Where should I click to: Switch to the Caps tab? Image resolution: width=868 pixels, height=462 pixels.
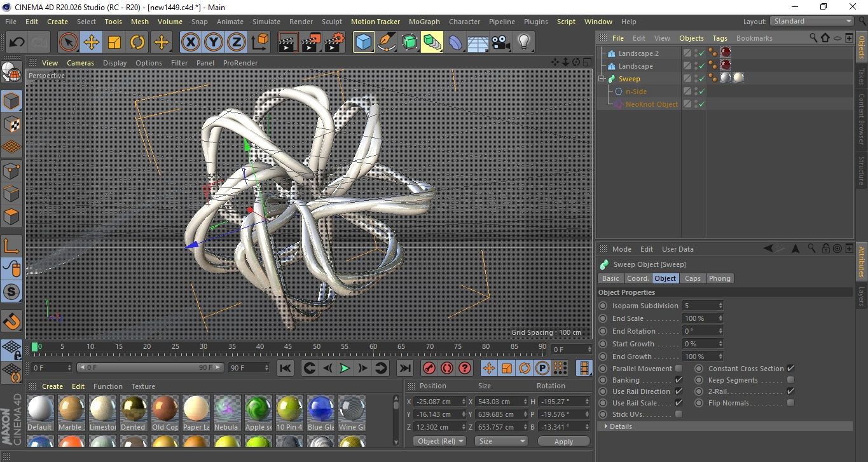point(692,278)
